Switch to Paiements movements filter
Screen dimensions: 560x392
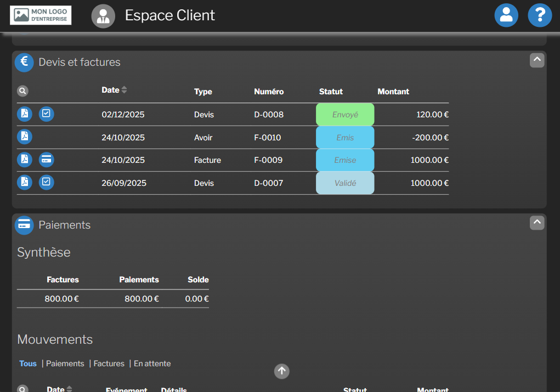point(65,363)
